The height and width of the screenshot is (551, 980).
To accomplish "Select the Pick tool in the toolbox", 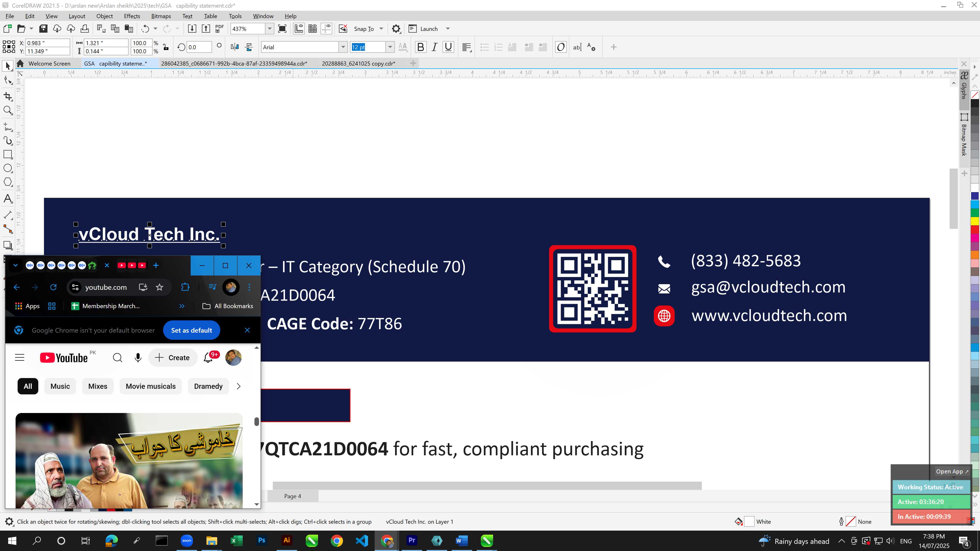I will point(8,66).
